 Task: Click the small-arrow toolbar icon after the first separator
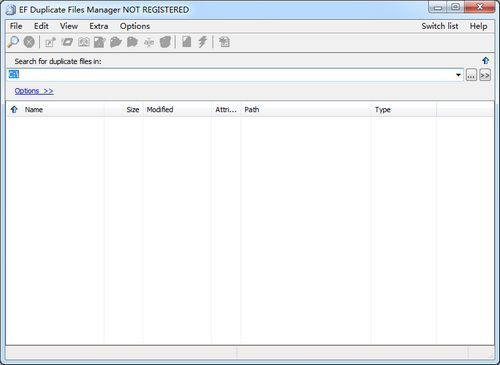[50, 42]
